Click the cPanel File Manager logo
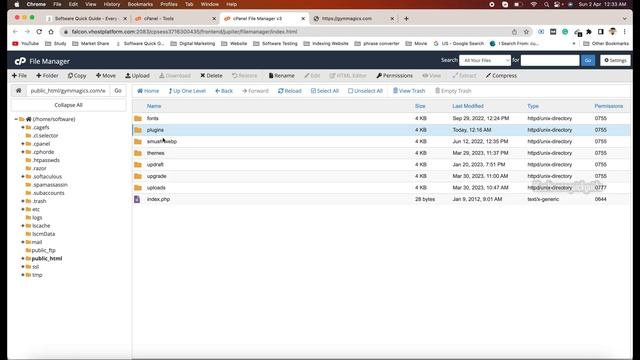Screen dimensions: 640x360 point(42,61)
